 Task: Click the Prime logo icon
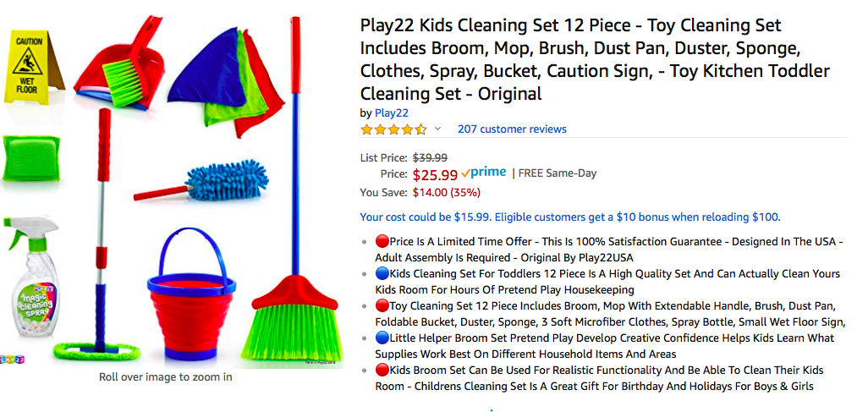[x=483, y=173]
